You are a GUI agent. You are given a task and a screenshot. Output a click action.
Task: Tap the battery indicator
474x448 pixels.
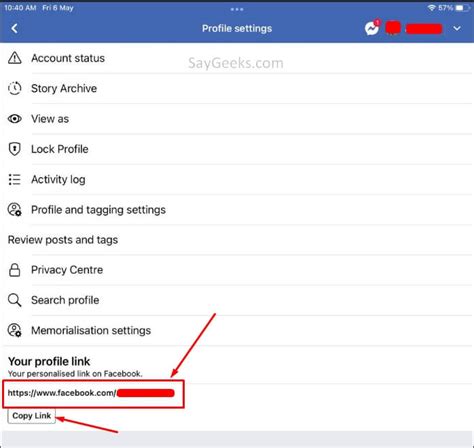point(462,8)
